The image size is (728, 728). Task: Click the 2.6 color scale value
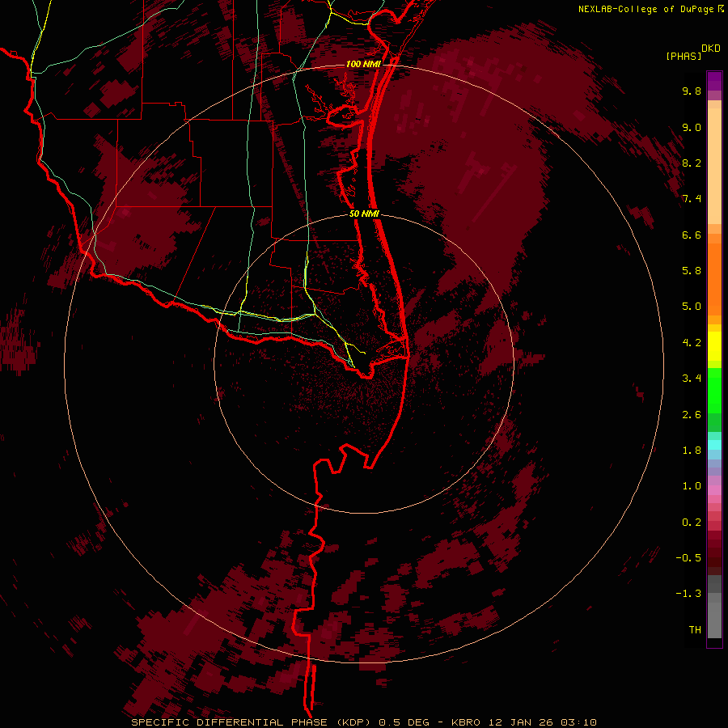(692, 415)
